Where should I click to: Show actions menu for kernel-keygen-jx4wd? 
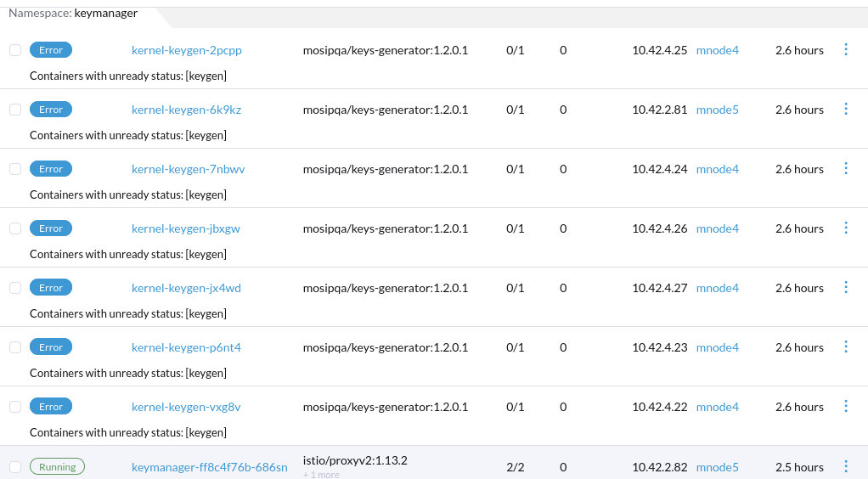(845, 288)
